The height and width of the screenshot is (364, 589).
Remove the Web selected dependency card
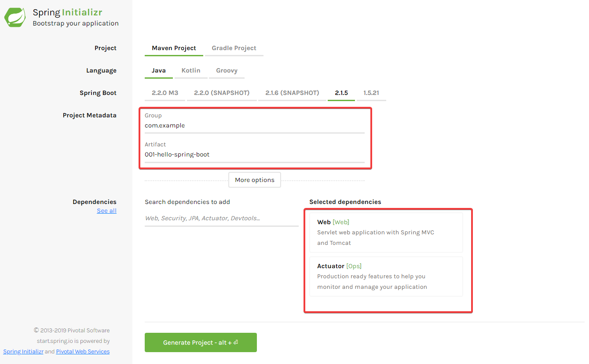click(386, 233)
